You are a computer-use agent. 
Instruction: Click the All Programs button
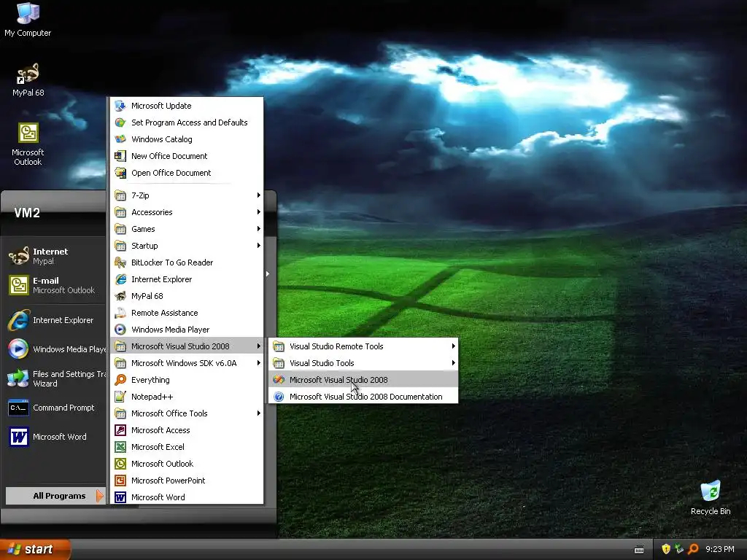(55, 496)
